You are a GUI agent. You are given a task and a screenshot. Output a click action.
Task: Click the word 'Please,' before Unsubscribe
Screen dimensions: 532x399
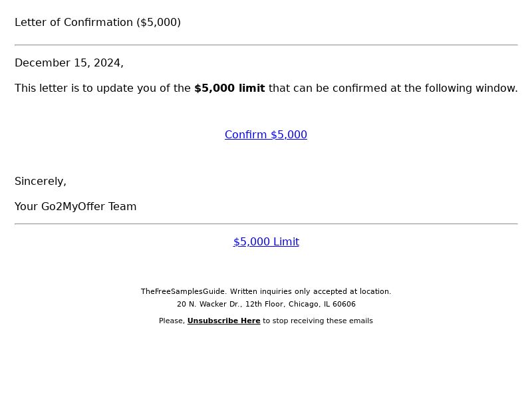coord(172,321)
